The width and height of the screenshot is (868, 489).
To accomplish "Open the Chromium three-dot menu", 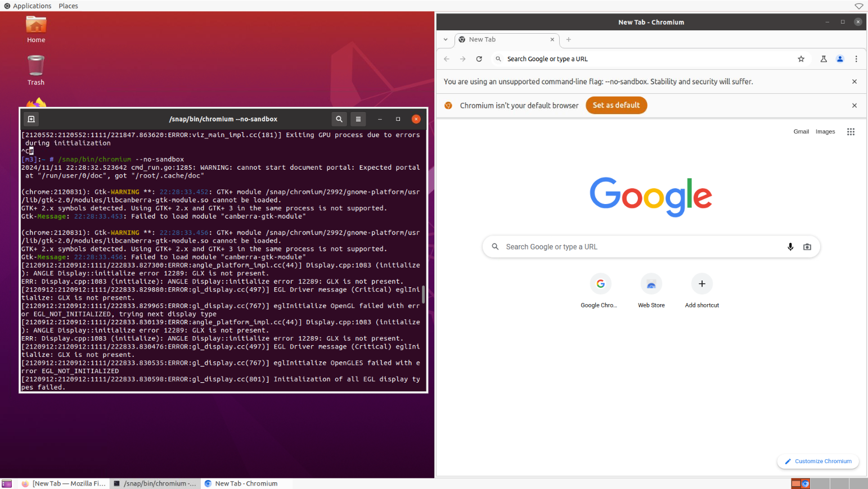I will [856, 59].
